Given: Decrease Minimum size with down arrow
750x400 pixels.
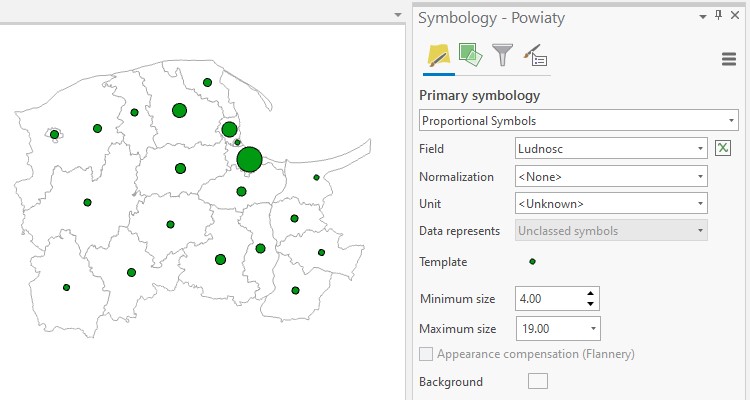Looking at the screenshot, I should [591, 304].
